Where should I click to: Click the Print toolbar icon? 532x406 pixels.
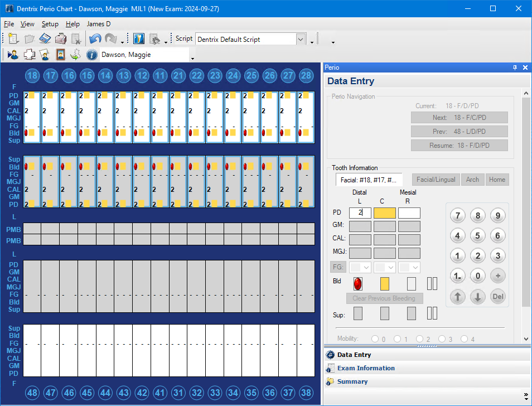coord(61,39)
